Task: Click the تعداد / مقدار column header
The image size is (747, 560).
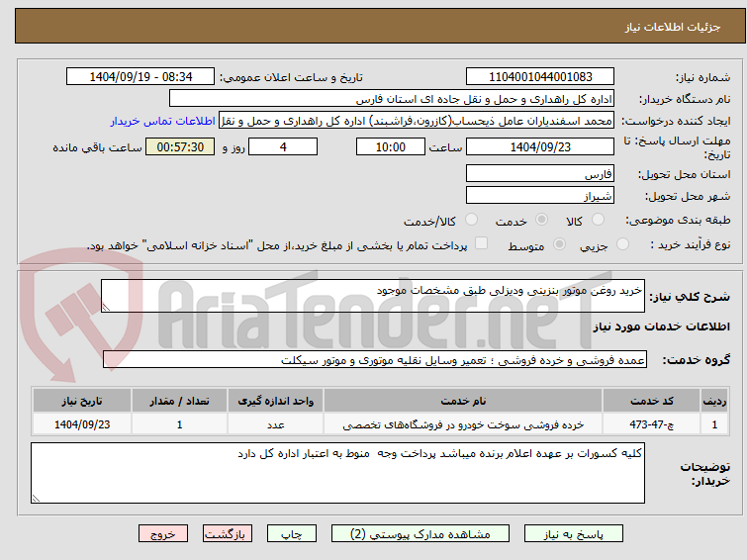Action: pos(179,401)
